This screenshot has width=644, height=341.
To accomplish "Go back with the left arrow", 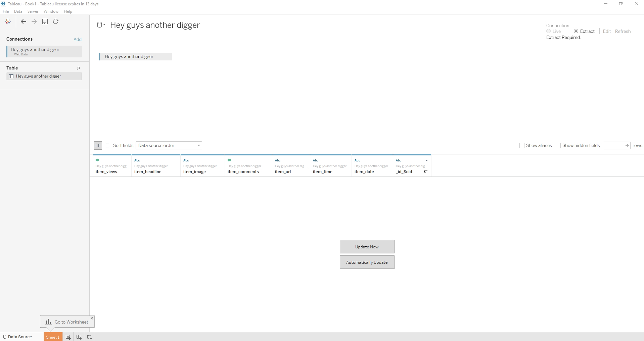I will pos(24,21).
